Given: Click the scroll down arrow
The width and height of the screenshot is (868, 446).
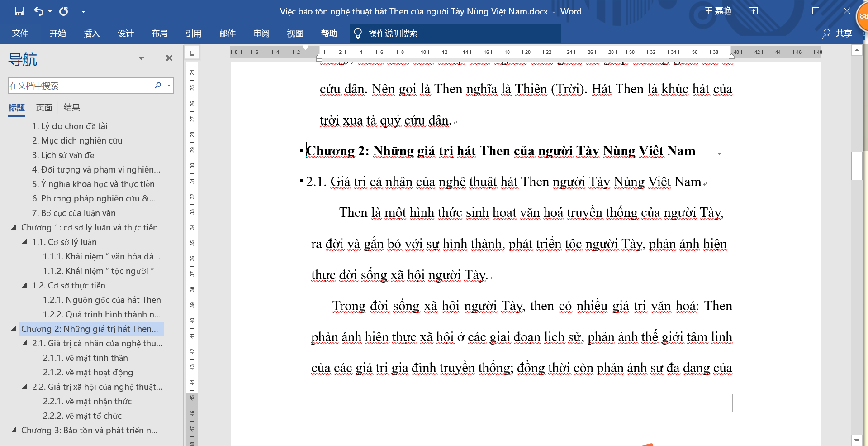Looking at the screenshot, I should pyautogui.click(x=857, y=440).
